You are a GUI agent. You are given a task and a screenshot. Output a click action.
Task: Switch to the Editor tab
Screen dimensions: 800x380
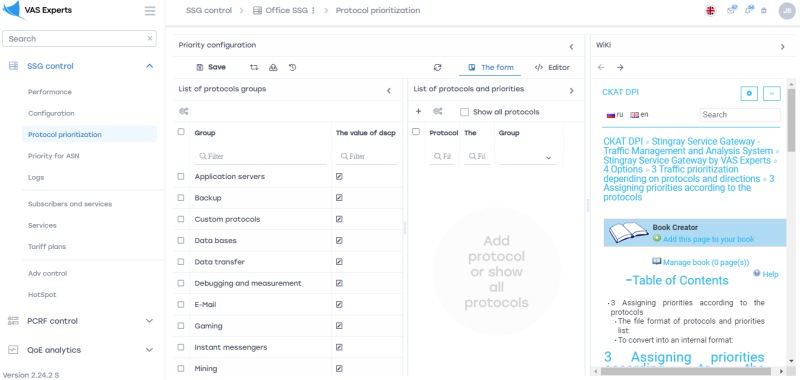552,67
